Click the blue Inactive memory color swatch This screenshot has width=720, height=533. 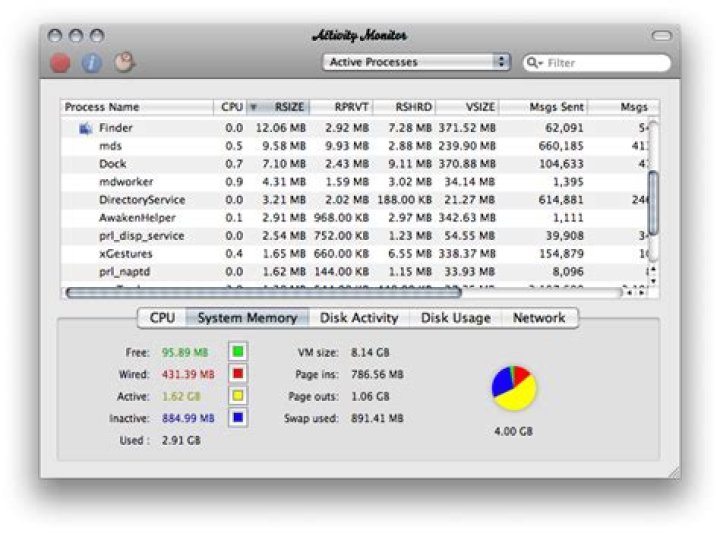click(238, 417)
